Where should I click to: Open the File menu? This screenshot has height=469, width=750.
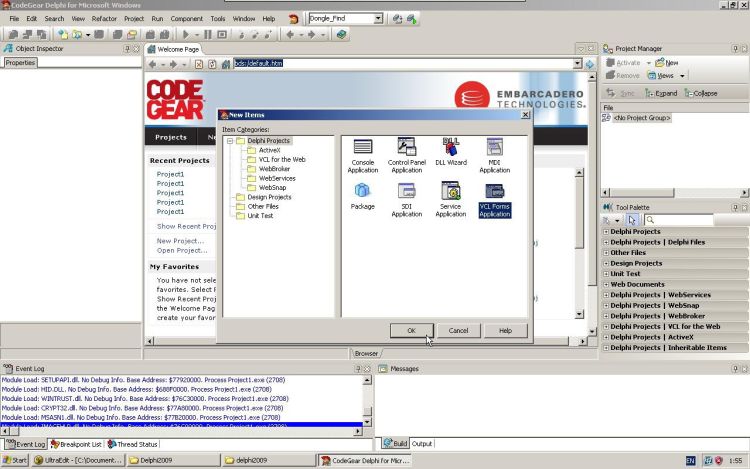14,19
